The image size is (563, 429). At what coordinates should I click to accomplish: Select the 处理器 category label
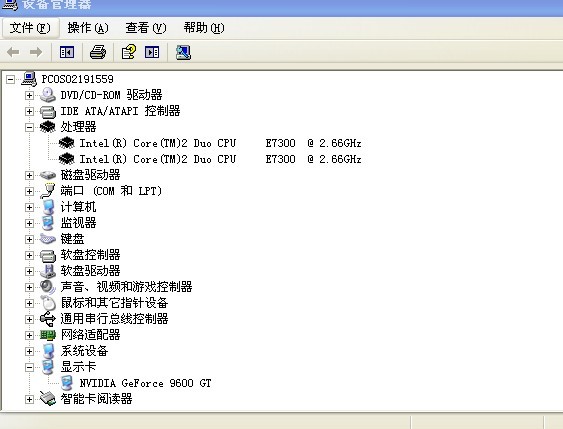click(78, 127)
